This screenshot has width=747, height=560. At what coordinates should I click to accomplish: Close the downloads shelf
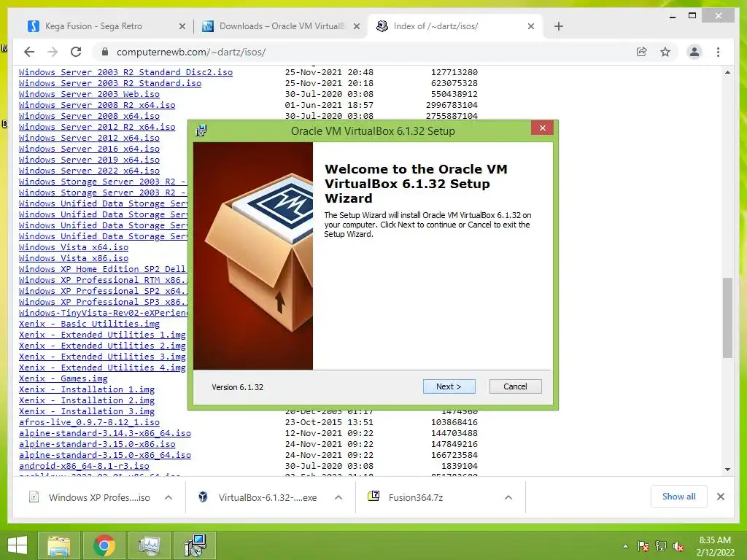pyautogui.click(x=720, y=497)
